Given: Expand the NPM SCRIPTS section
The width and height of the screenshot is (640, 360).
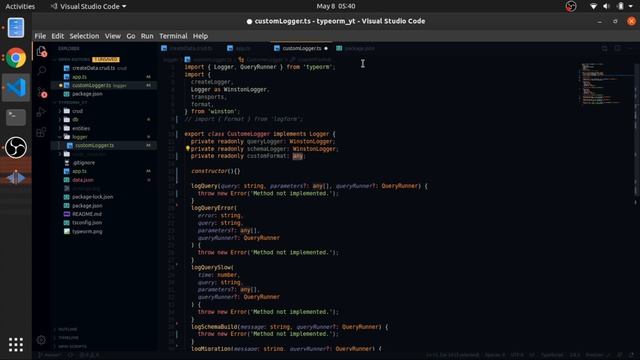Looking at the screenshot, I should point(72,346).
